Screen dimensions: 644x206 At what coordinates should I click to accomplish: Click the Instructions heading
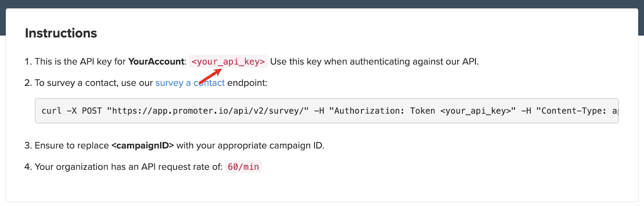point(61,33)
